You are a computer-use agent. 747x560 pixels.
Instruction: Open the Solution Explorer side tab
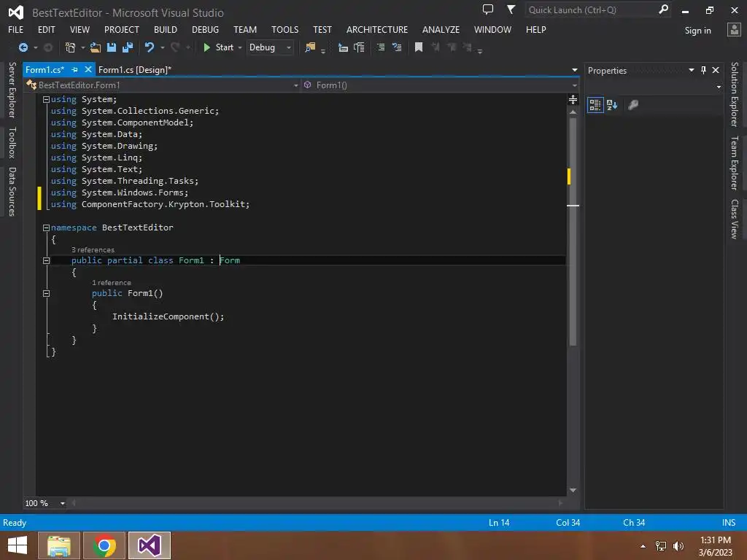[x=735, y=94]
